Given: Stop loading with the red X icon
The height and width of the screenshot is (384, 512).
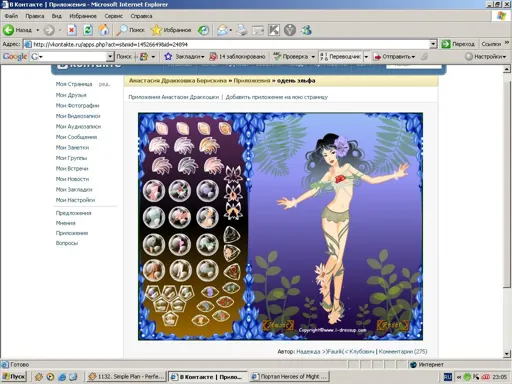Looking at the screenshot, I should [72, 30].
